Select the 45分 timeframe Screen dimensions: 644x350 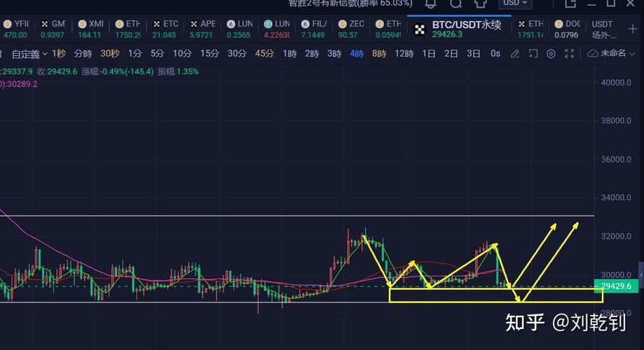tap(264, 53)
